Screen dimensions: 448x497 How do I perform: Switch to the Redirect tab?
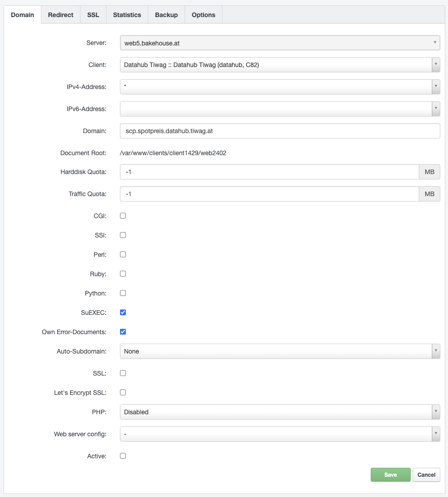click(61, 15)
